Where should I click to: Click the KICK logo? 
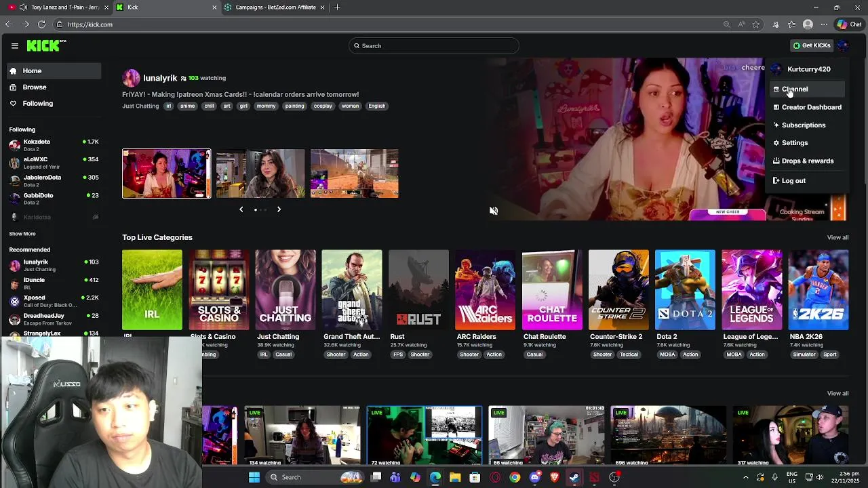coord(46,45)
